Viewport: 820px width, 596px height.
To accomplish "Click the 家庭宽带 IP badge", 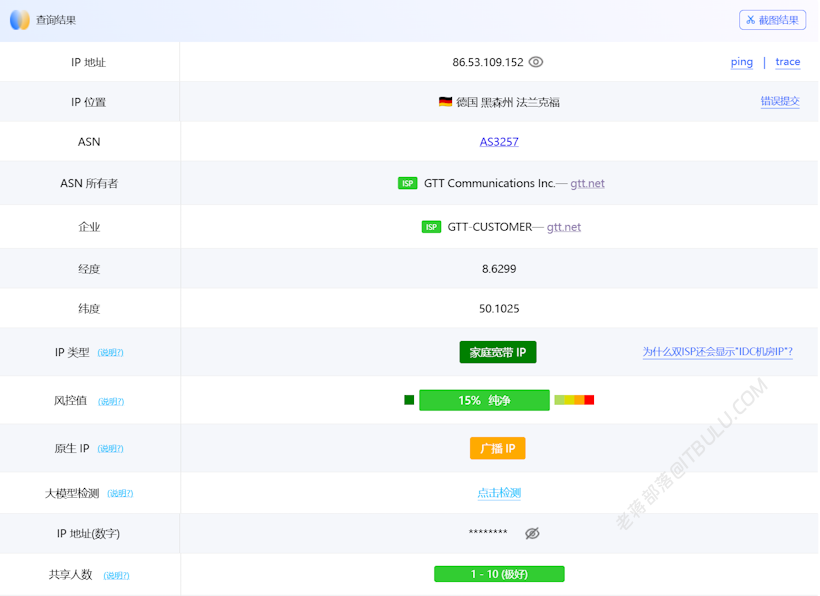I will pos(498,352).
